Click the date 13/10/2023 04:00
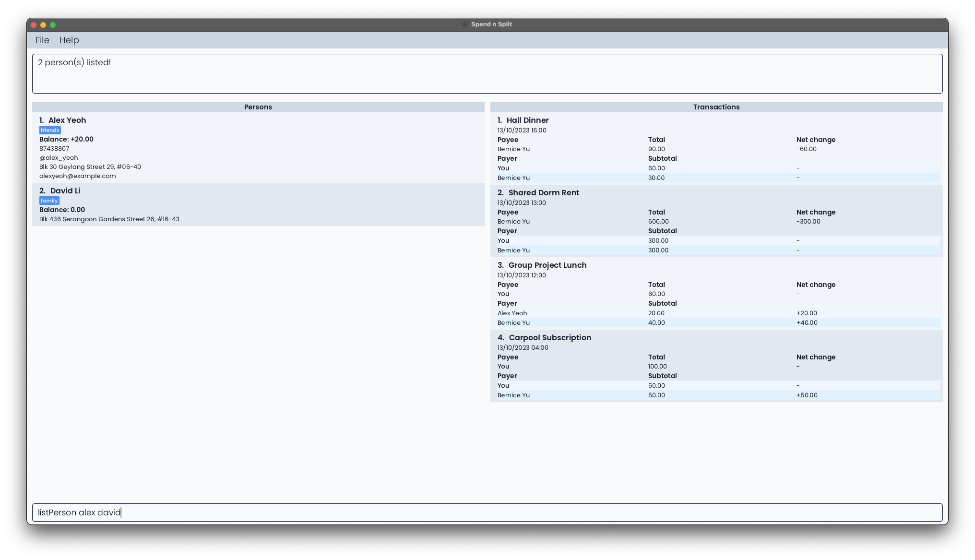This screenshot has height=560, width=975. point(523,348)
